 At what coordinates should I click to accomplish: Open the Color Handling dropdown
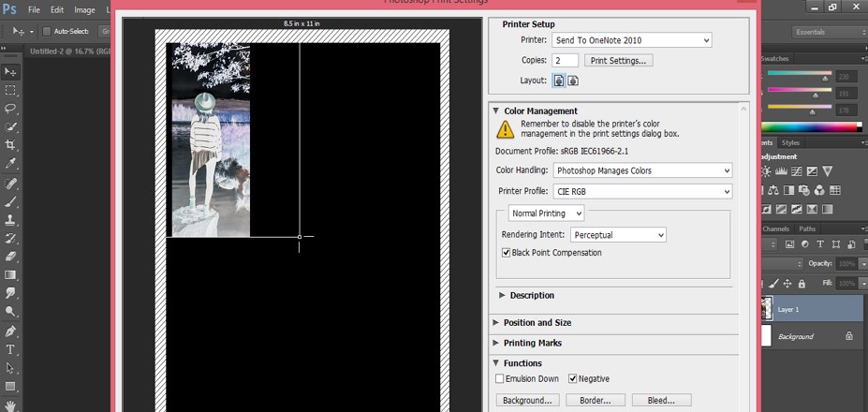(642, 170)
